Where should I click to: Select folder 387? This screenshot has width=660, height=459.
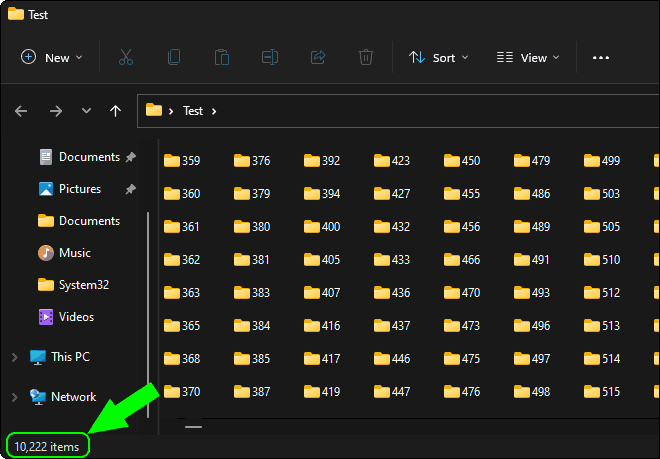pos(252,392)
